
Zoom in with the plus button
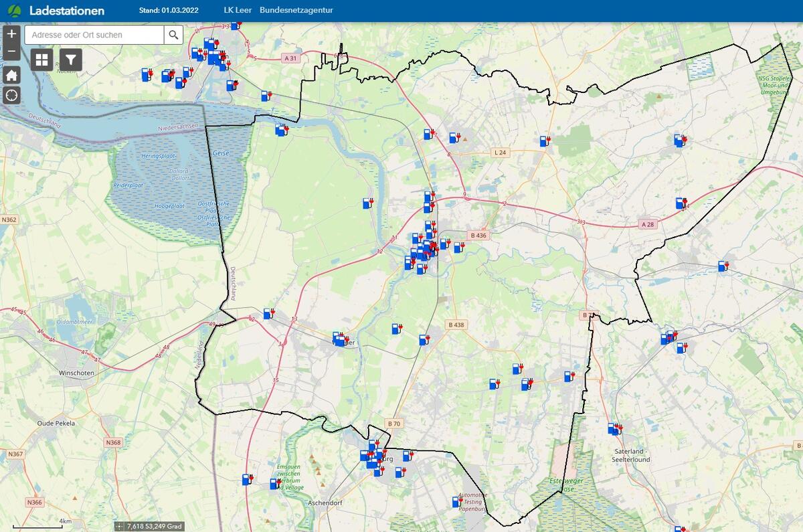tap(11, 33)
